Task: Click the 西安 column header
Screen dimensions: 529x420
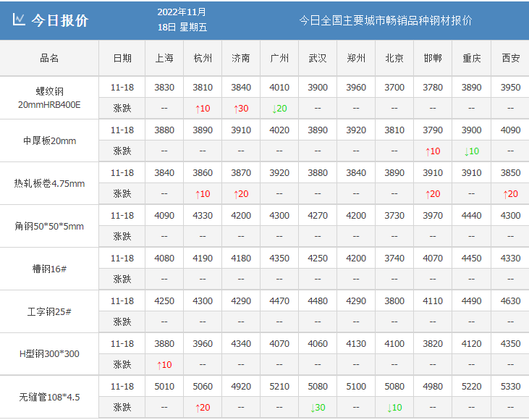Action: tap(510, 58)
